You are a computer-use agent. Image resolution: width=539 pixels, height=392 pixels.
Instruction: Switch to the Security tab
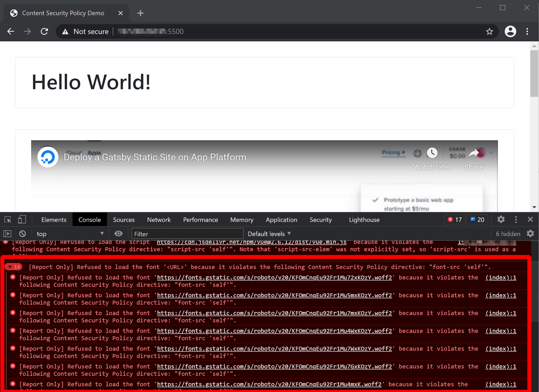point(321,220)
